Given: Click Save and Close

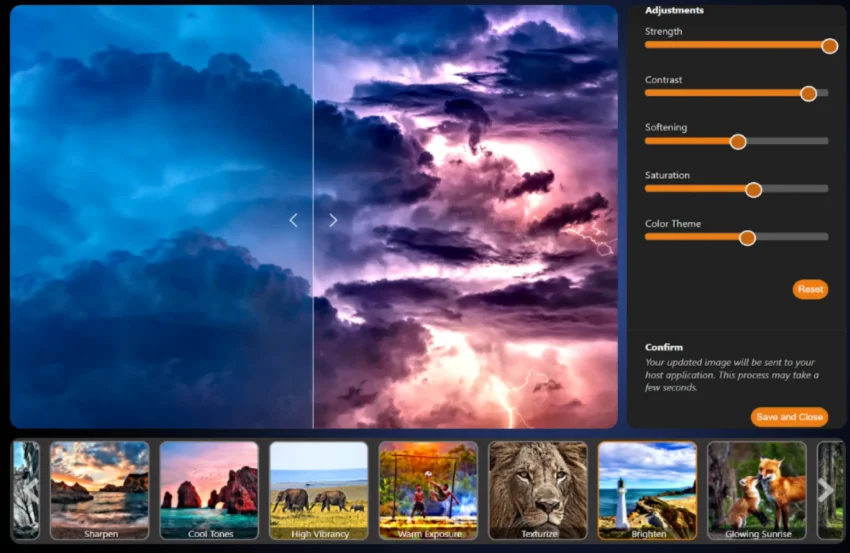Looking at the screenshot, I should pyautogui.click(x=789, y=417).
